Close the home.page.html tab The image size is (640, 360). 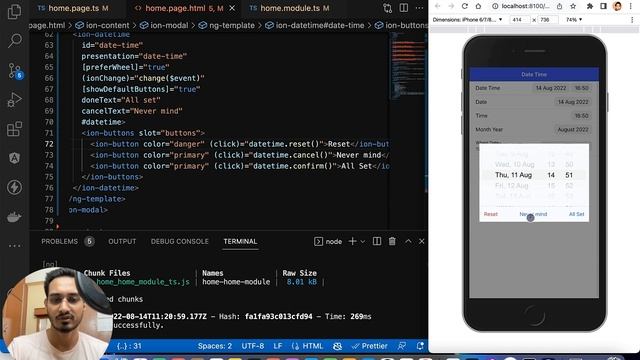[232, 8]
